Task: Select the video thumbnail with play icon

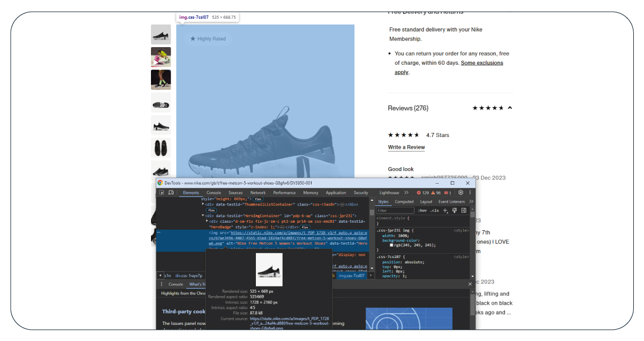Action: pyautogui.click(x=161, y=57)
